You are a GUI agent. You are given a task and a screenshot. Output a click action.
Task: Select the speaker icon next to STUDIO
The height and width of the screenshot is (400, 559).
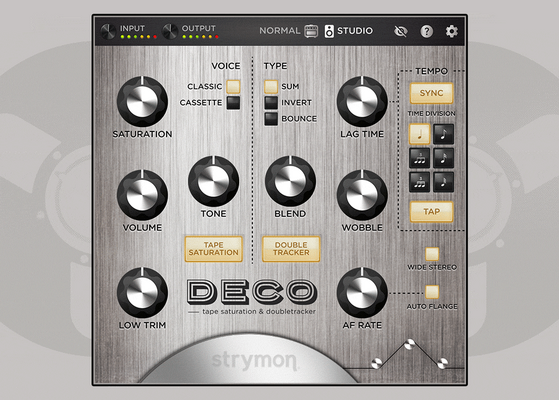[x=329, y=31]
